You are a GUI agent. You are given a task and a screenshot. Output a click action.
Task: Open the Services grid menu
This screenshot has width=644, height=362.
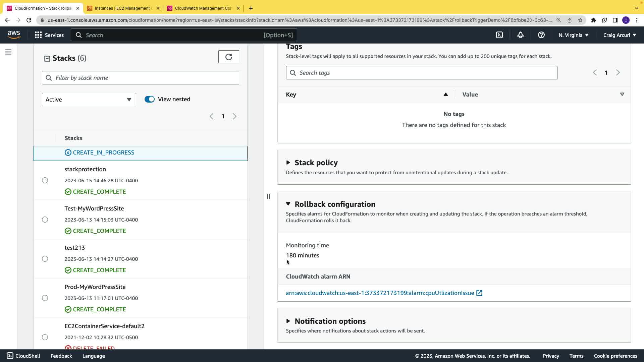coord(49,35)
